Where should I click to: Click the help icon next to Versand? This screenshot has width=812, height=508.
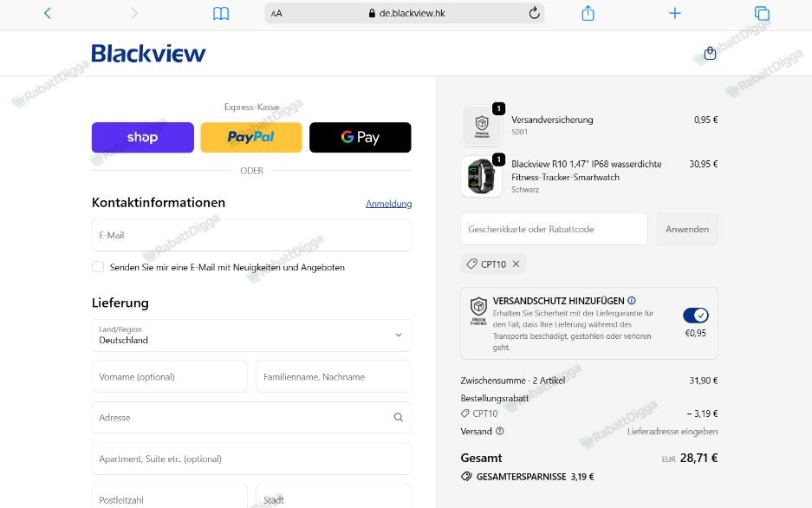coord(500,431)
